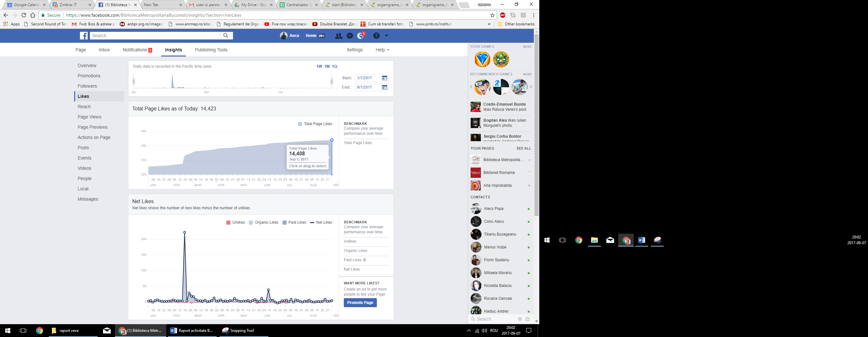Open chat settings gear icon

coord(520,319)
